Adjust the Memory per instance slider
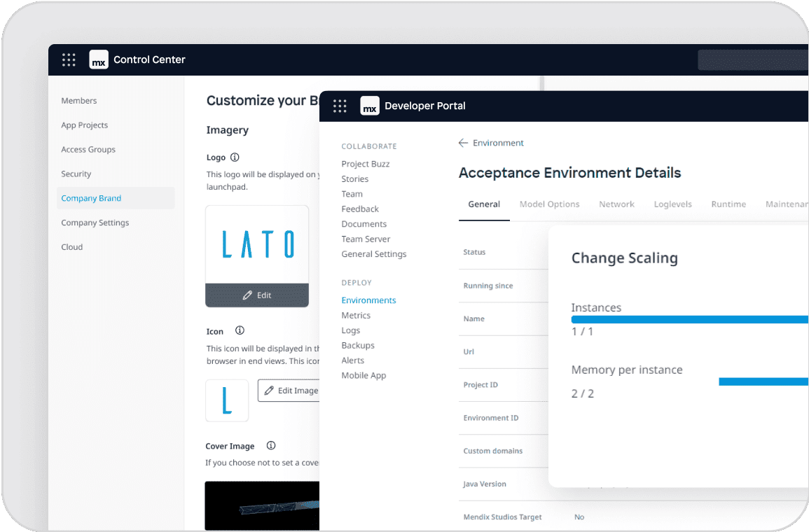This screenshot has width=809, height=532. pos(763,381)
